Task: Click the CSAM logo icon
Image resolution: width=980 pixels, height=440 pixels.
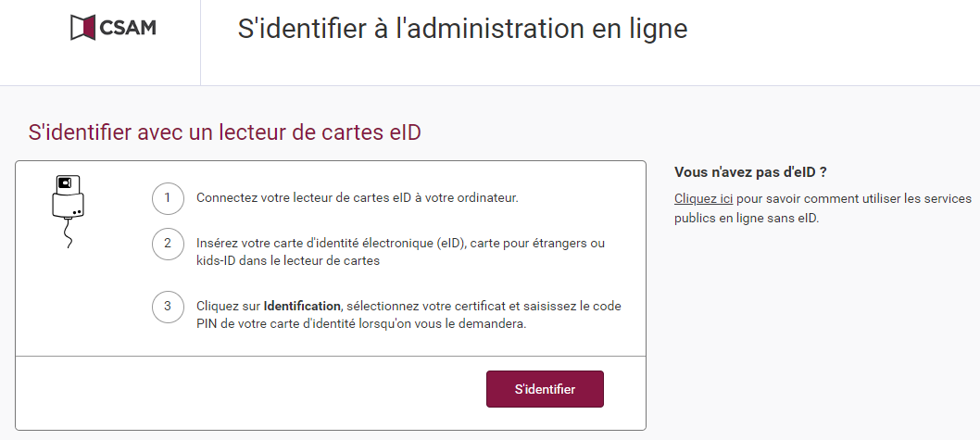Action: [82, 28]
